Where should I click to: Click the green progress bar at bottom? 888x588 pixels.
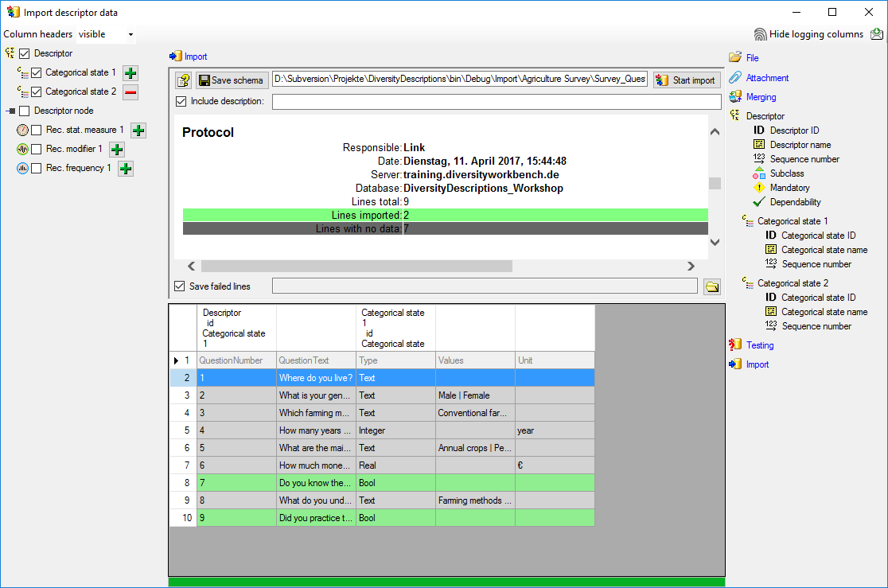pos(446,582)
